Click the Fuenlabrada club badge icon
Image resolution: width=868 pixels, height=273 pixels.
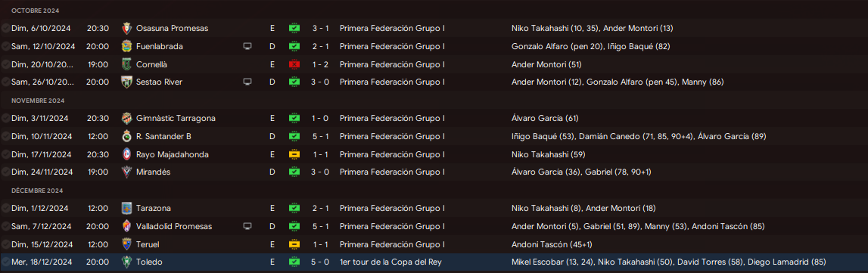point(126,46)
